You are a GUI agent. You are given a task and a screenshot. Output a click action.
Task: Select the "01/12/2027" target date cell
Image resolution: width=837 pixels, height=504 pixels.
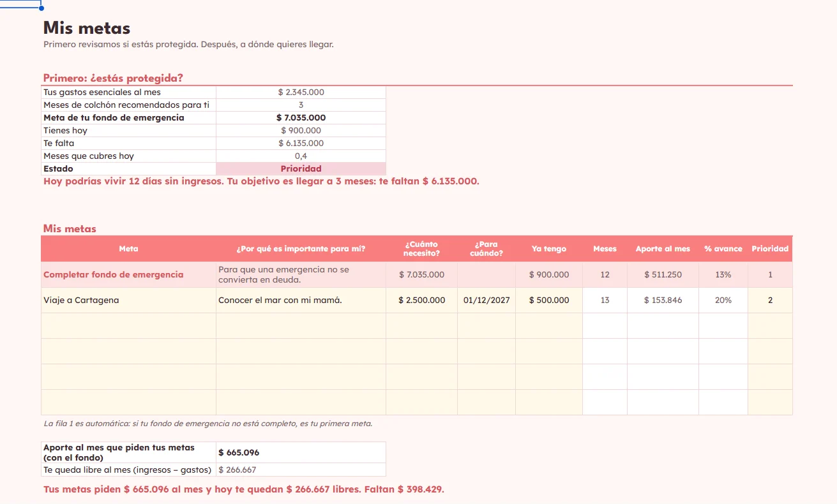(486, 300)
